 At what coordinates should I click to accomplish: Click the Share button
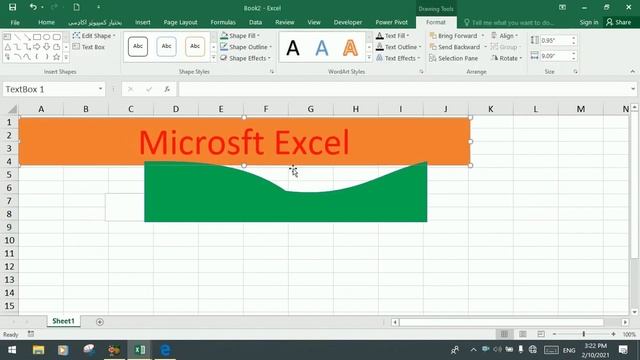[618, 22]
